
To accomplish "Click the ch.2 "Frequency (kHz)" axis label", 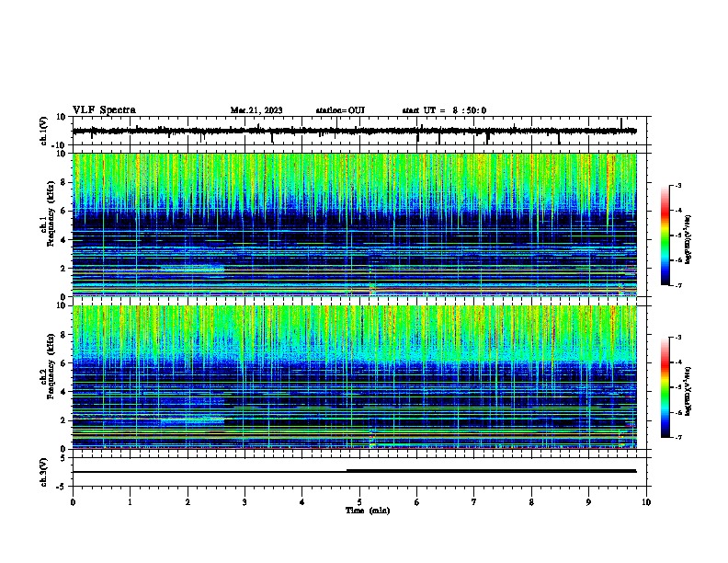I will [x=51, y=366].
